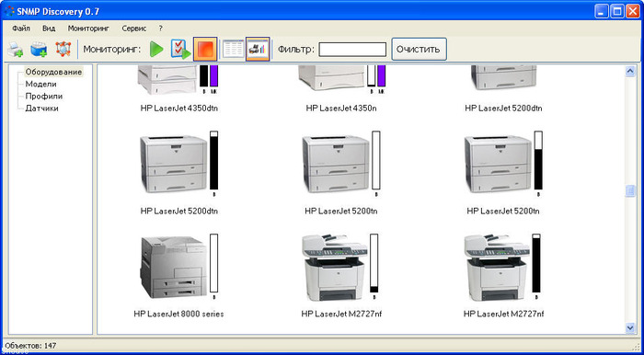Select the 5200tn printer with empty toner bar
644x355 pixels.
pos(336,164)
